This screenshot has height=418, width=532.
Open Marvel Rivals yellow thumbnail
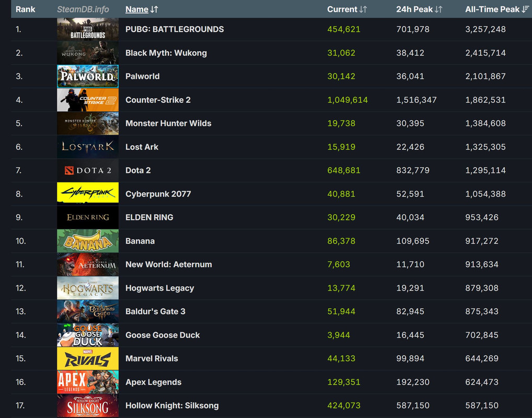click(x=88, y=358)
